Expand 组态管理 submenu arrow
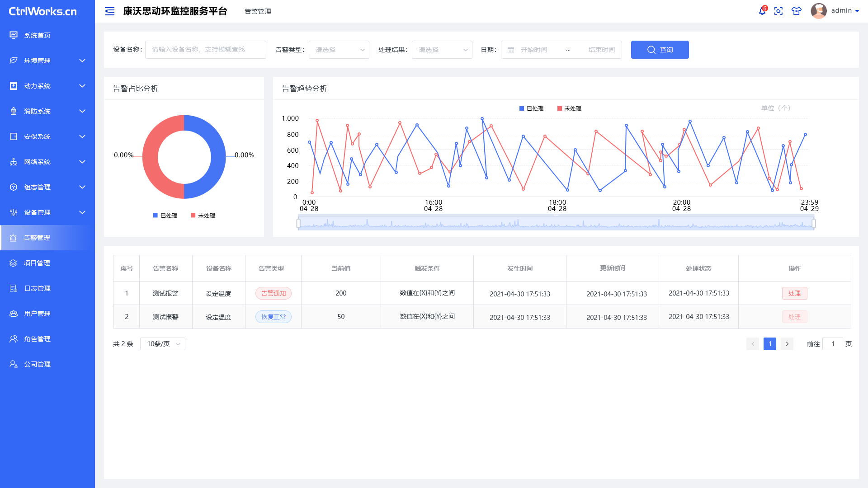 (82, 187)
